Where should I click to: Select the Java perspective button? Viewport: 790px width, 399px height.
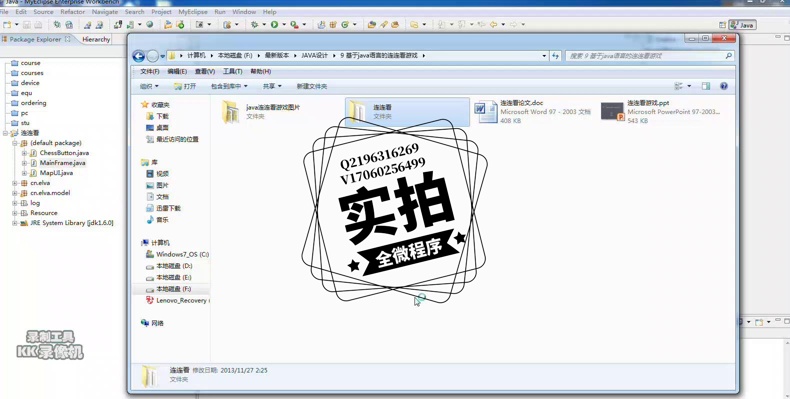[743, 25]
